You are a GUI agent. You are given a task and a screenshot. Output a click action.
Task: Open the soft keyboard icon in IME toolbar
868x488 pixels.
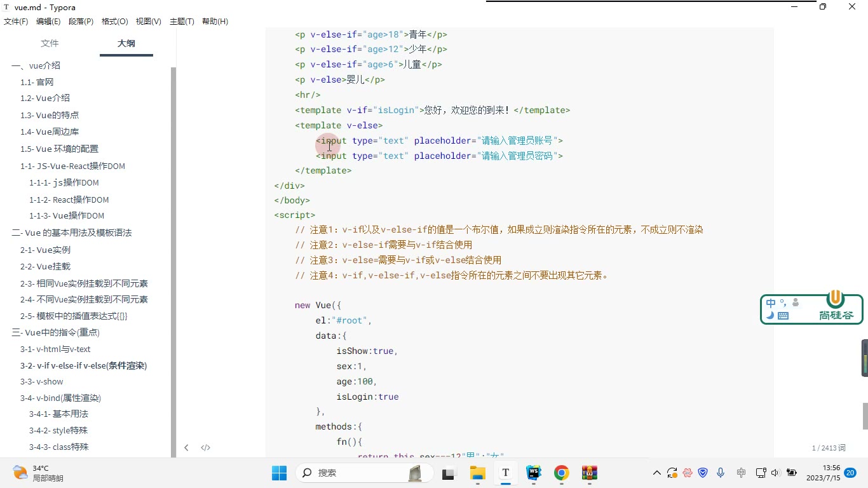783,315
